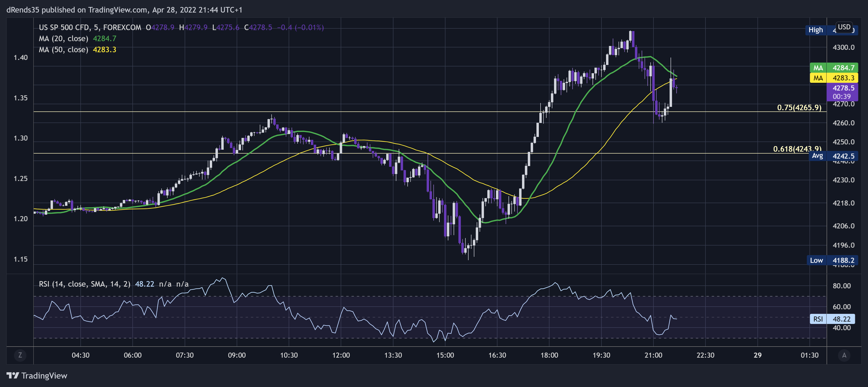Click the 4218.0 price axis value
This screenshot has width=868, height=387.
(x=843, y=203)
